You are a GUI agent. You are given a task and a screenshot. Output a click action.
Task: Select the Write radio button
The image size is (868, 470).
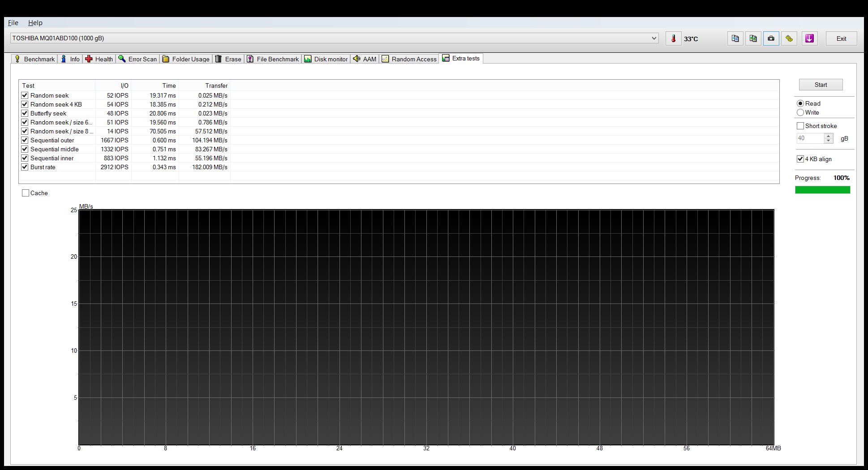[x=800, y=112]
